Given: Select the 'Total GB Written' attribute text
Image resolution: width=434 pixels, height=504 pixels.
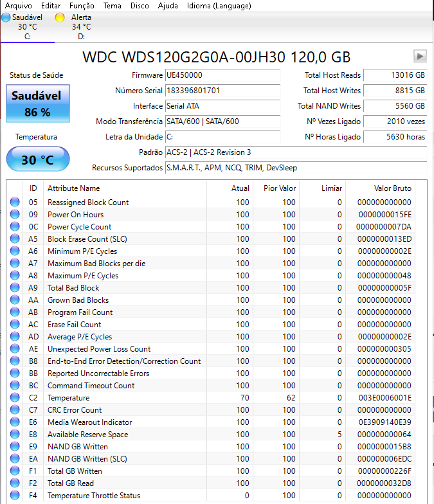Looking at the screenshot, I should [x=75, y=471].
